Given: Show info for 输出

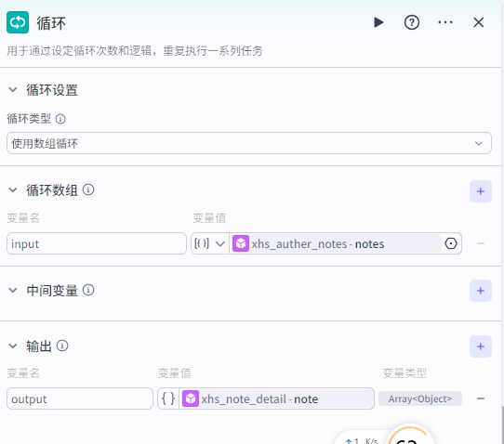Looking at the screenshot, I should click(x=62, y=346).
